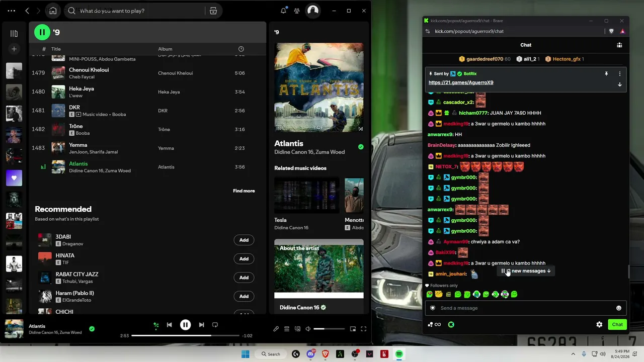The width and height of the screenshot is (644, 362).
Task: Adjust the Spotify volume slider
Action: (329, 329)
